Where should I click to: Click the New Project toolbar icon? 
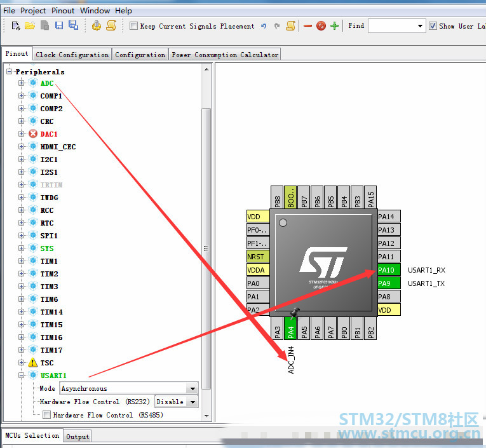(15, 25)
